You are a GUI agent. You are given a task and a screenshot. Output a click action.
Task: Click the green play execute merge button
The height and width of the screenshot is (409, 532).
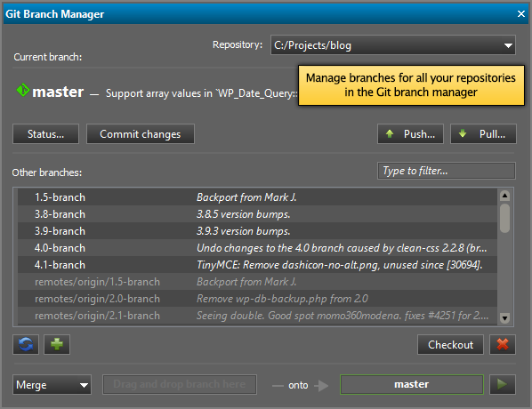tap(503, 384)
